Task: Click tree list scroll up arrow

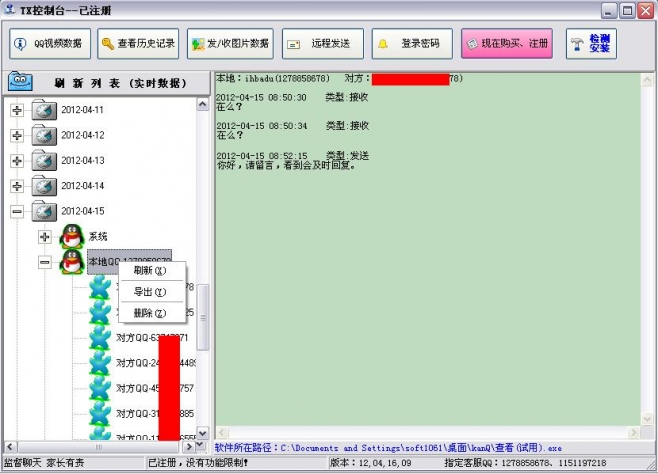Action: [203, 104]
